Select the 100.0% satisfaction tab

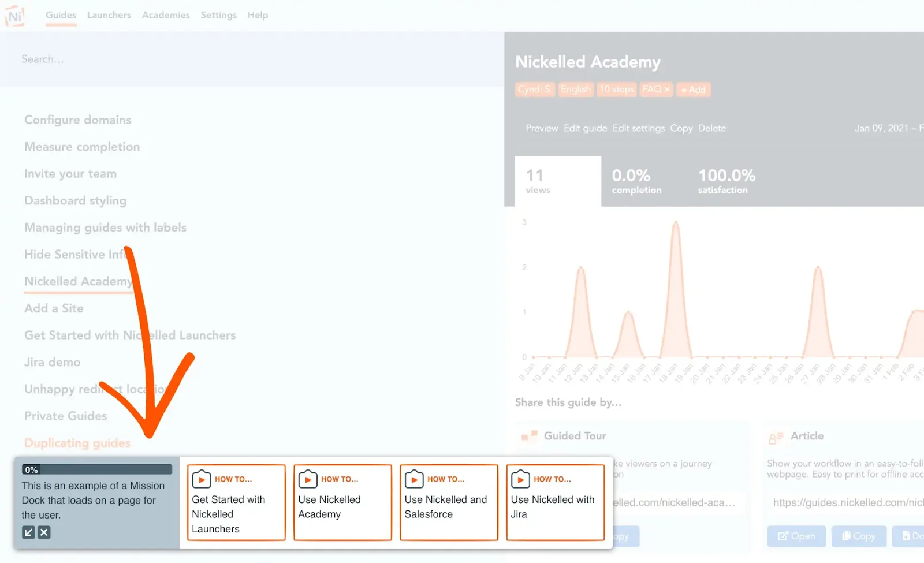tap(726, 181)
